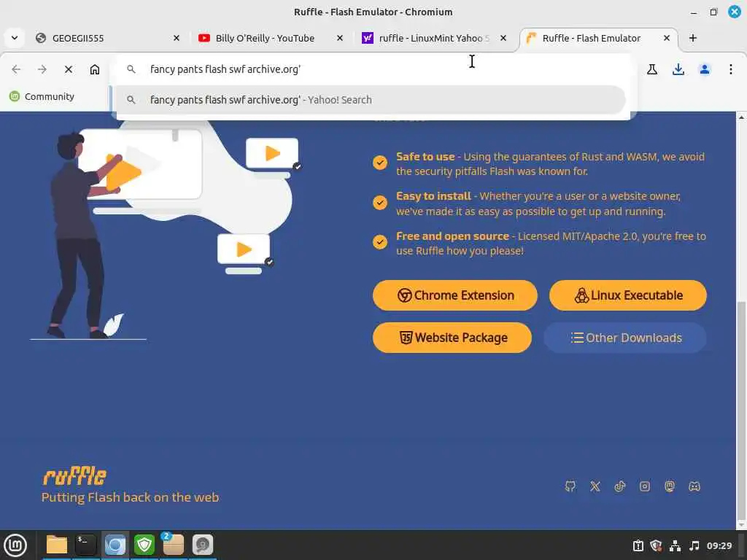This screenshot has width=747, height=560.
Task: Open Ruffle's X (Twitter) footer icon
Action: coord(595,486)
